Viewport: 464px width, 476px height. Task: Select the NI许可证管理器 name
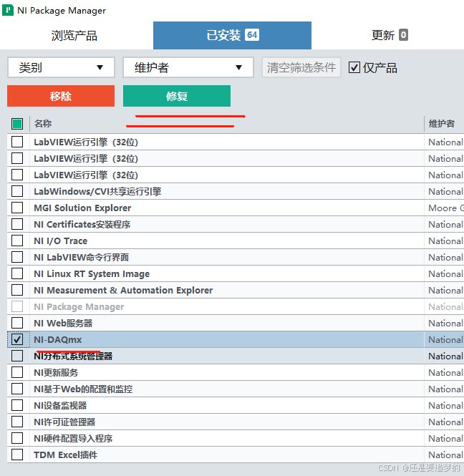tap(64, 422)
